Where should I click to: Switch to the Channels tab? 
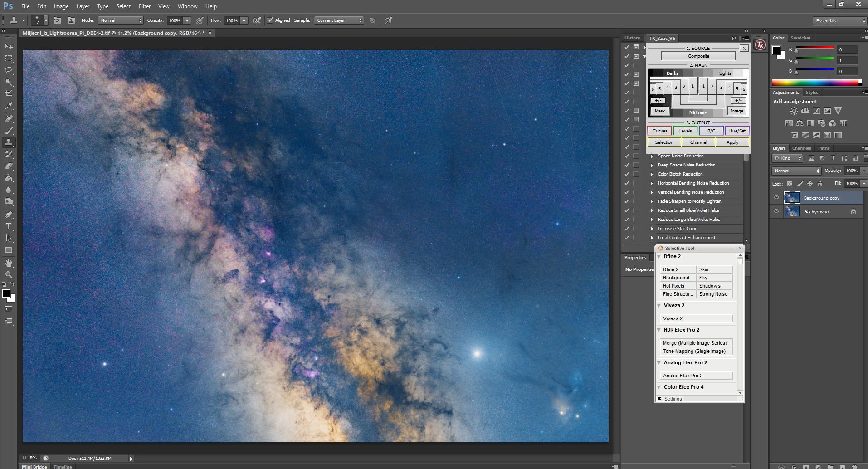point(801,148)
